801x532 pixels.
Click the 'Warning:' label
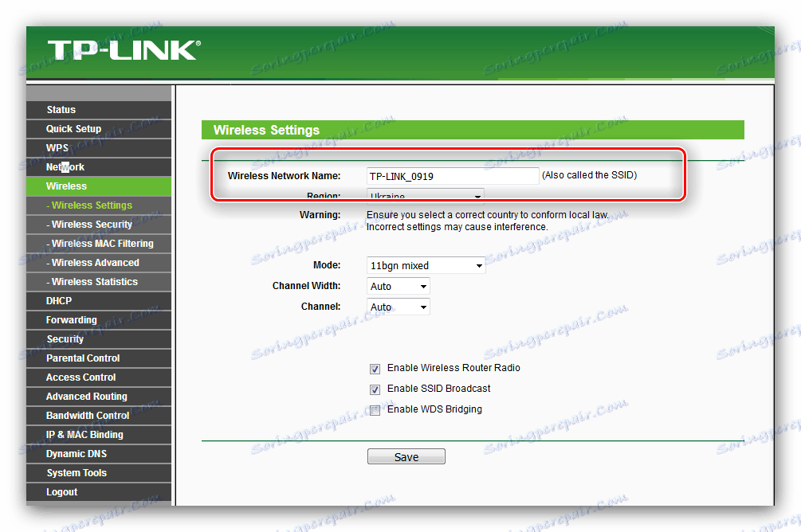(320, 215)
